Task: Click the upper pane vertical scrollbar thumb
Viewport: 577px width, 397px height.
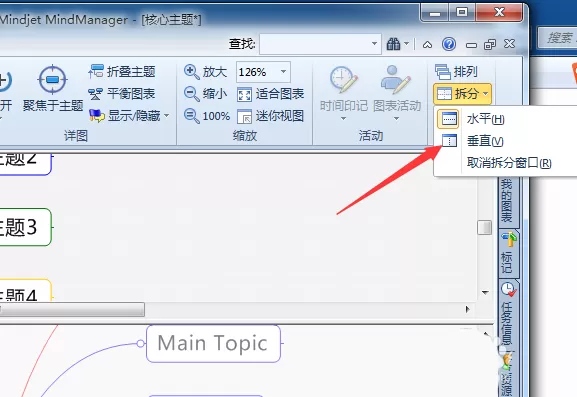Action: tap(485, 227)
